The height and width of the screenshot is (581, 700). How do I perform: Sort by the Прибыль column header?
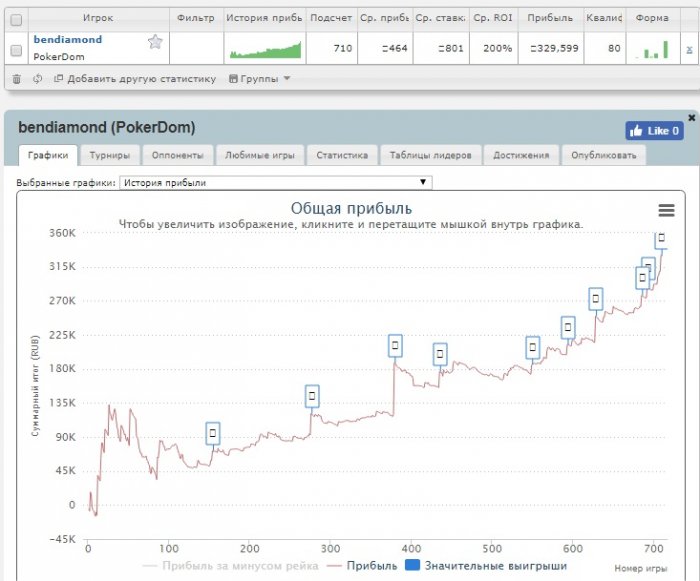(x=550, y=18)
